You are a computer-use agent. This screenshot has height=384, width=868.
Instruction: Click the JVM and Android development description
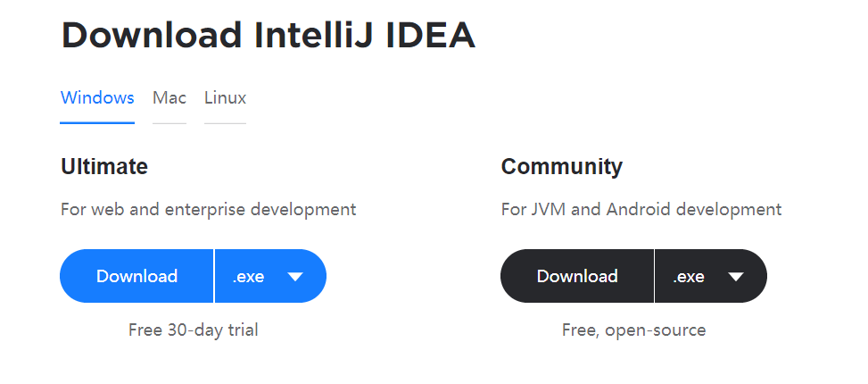pos(641,210)
